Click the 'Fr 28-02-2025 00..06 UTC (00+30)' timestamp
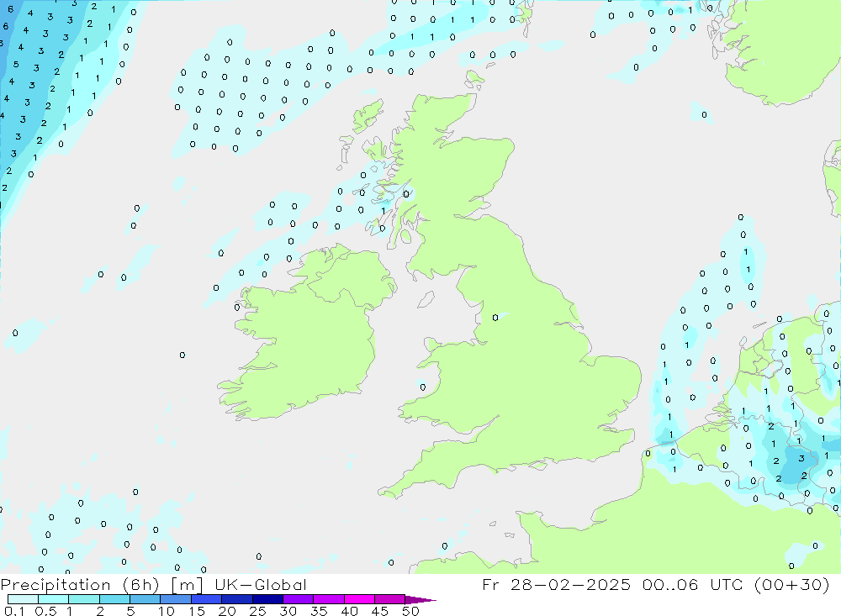The height and width of the screenshot is (616, 841). click(x=655, y=585)
